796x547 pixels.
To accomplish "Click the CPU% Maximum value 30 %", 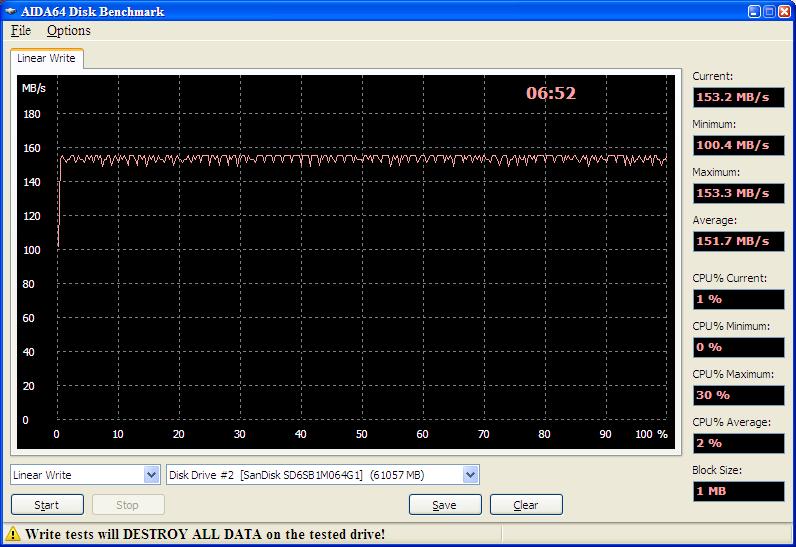I will [x=739, y=395].
